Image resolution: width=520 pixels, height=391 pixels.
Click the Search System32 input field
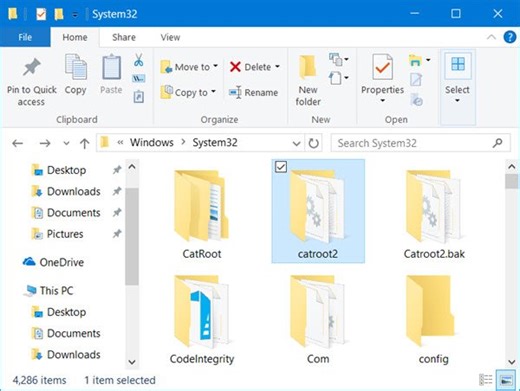tap(420, 143)
